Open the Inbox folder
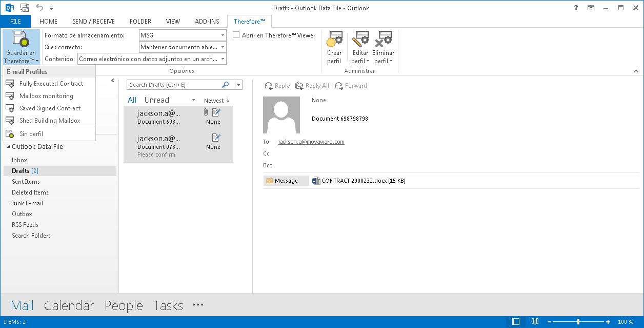 point(19,160)
